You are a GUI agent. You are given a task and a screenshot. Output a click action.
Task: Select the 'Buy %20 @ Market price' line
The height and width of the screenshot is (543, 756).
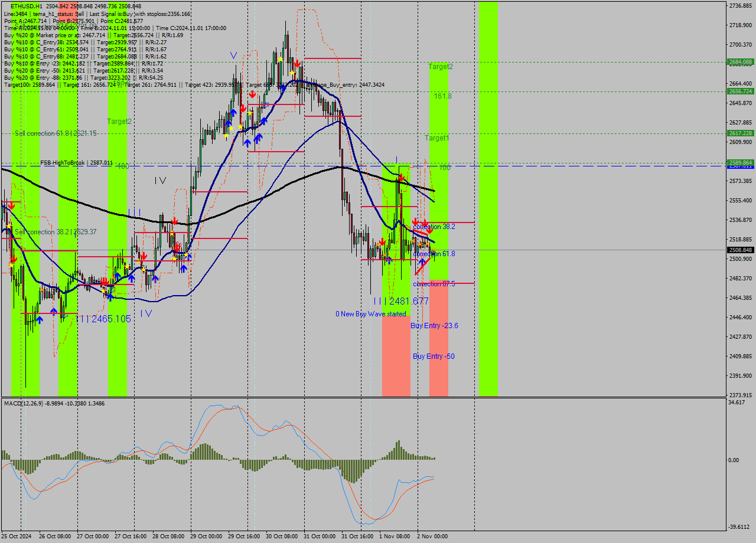click(x=93, y=35)
